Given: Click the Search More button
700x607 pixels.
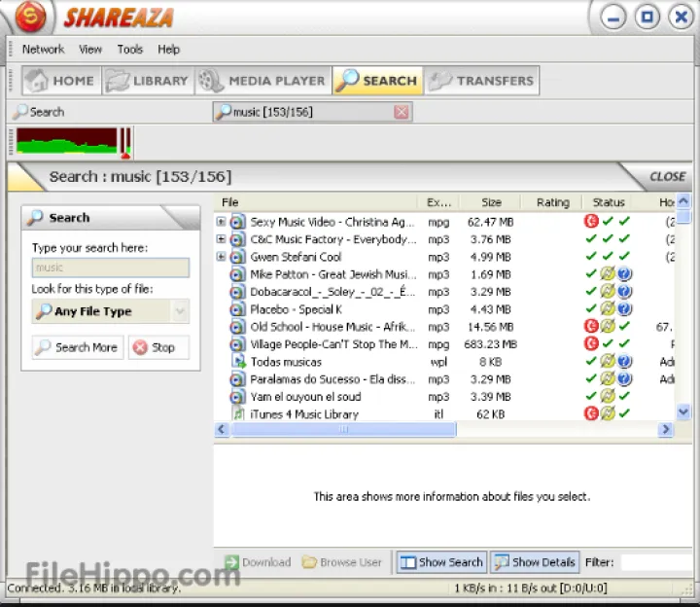Looking at the screenshot, I should [x=78, y=347].
